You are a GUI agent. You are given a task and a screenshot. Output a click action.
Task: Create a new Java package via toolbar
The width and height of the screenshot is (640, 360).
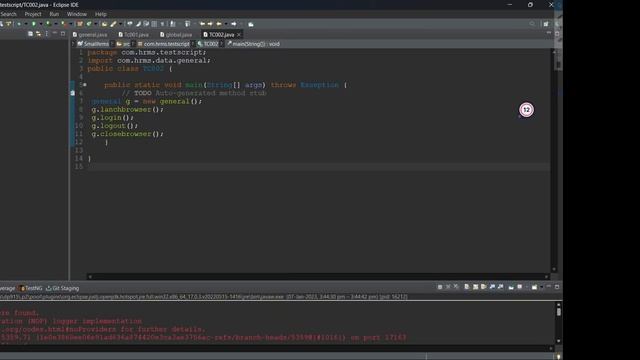(x=80, y=24)
